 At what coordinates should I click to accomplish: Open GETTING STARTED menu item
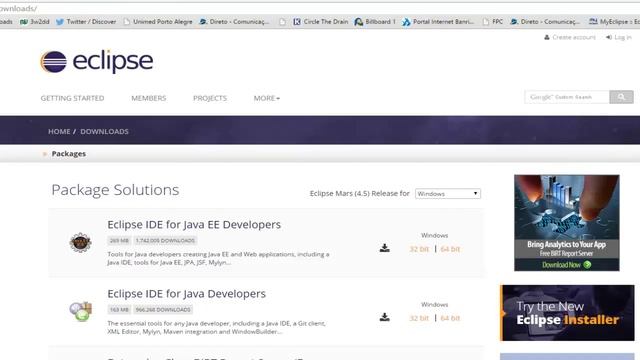click(x=72, y=98)
